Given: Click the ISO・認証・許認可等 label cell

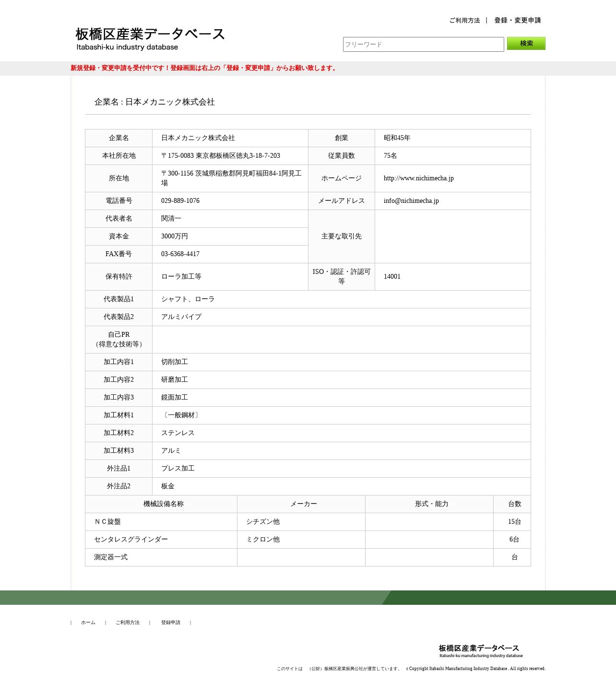Looking at the screenshot, I should click(342, 277).
